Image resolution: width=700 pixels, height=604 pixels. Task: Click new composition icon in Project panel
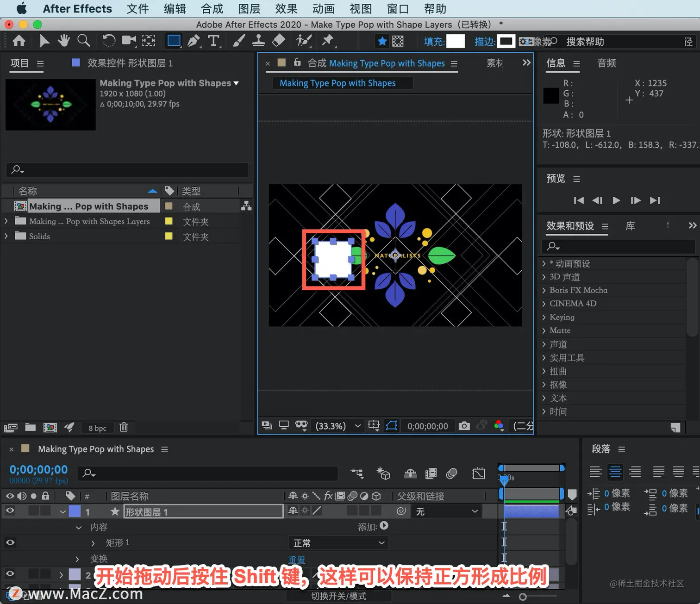(x=50, y=427)
